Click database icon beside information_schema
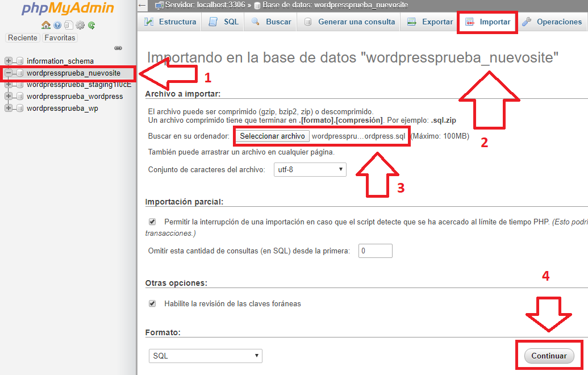Screen dimensions: 588x375 (20, 61)
